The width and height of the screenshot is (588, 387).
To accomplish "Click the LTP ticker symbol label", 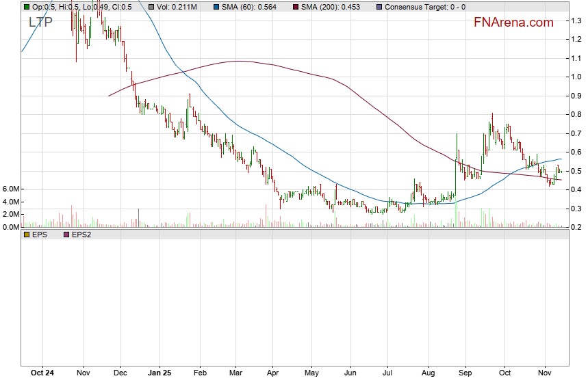I will tap(40, 22).
